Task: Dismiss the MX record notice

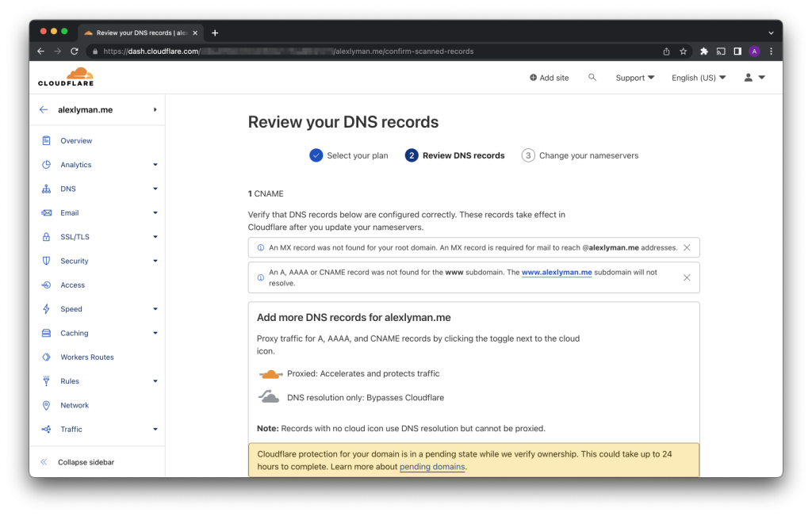Action: [x=687, y=248]
